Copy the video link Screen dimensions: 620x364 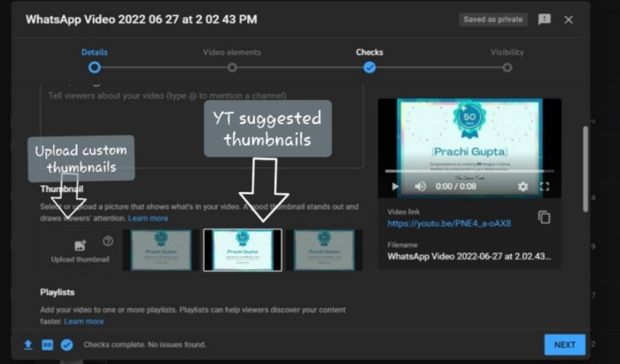click(x=544, y=217)
